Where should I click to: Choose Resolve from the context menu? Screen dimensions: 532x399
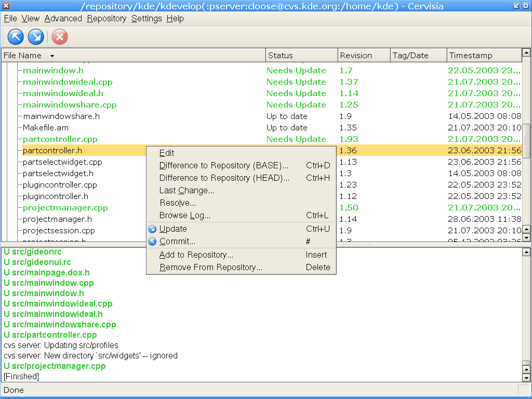pos(241,203)
